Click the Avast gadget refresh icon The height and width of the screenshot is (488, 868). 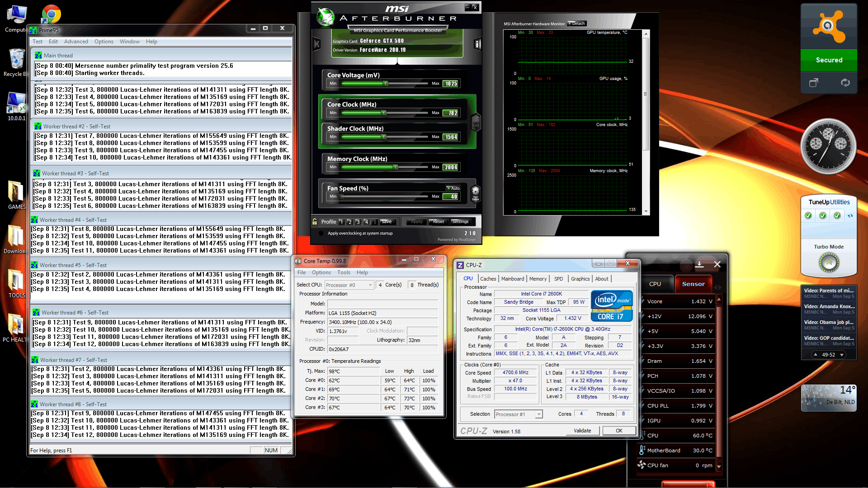tap(845, 83)
